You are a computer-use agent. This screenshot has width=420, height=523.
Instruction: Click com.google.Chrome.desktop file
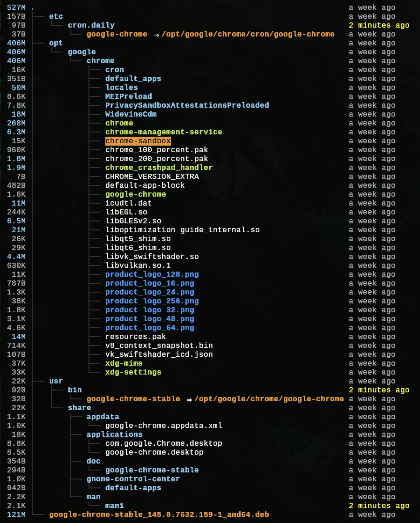[163, 443]
